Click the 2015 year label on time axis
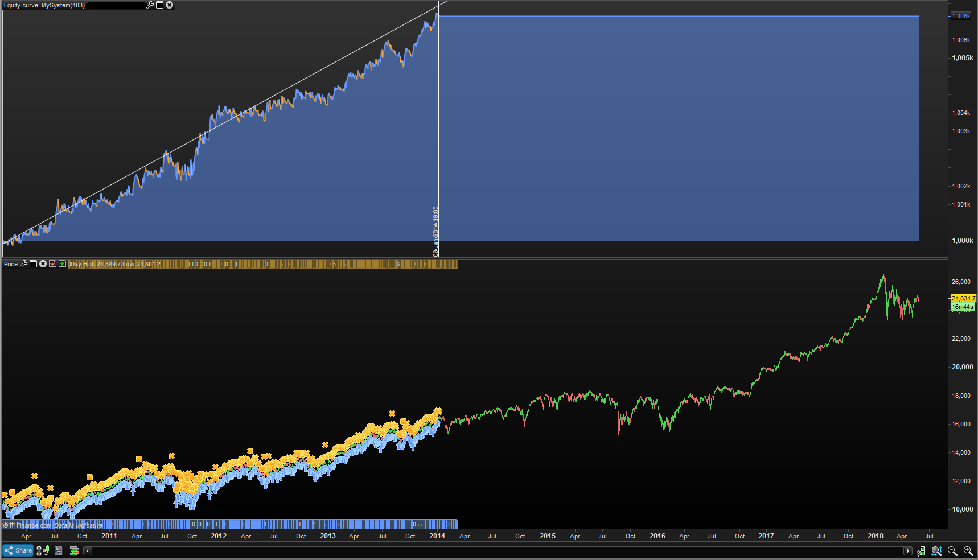 (x=548, y=536)
